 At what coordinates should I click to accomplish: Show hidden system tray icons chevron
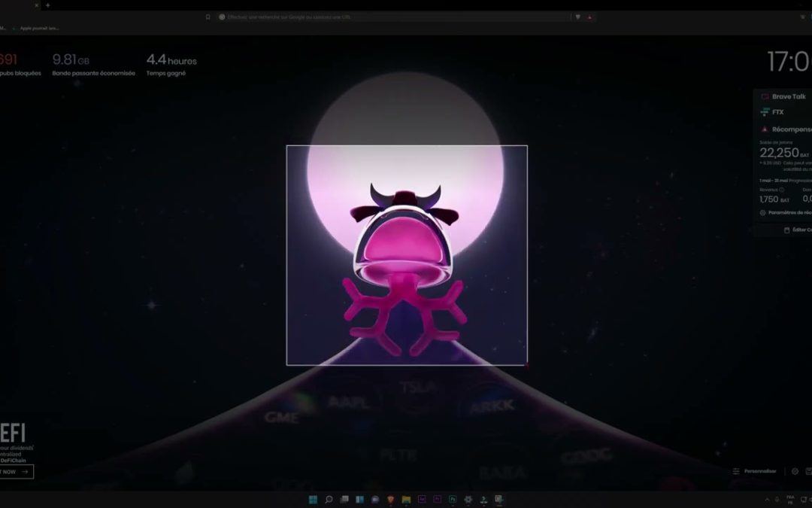(767, 500)
